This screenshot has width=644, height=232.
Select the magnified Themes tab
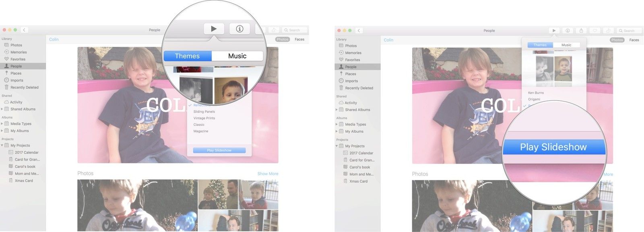click(187, 56)
